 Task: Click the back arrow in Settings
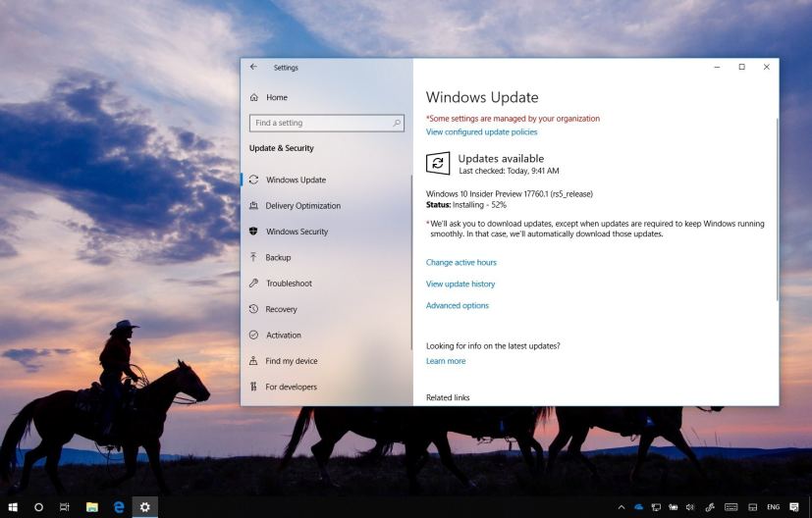point(253,67)
